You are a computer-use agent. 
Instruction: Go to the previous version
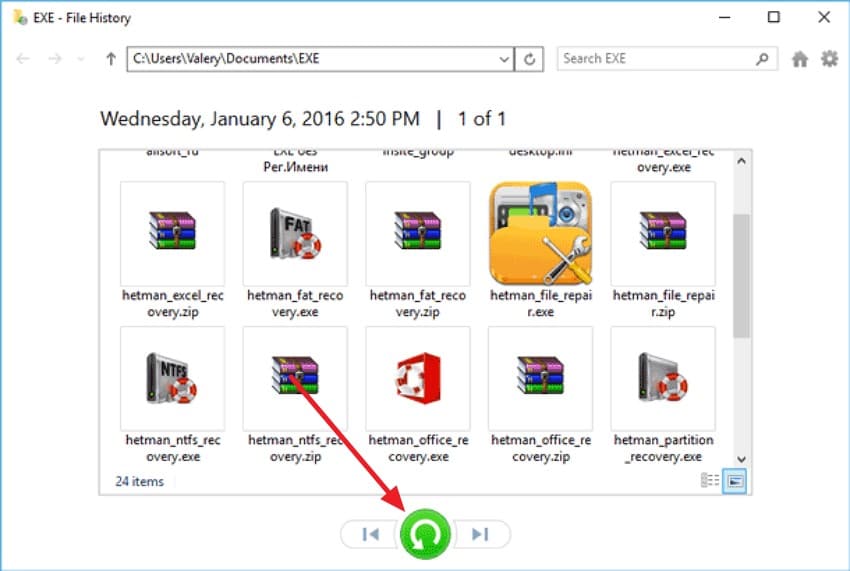pos(370,535)
